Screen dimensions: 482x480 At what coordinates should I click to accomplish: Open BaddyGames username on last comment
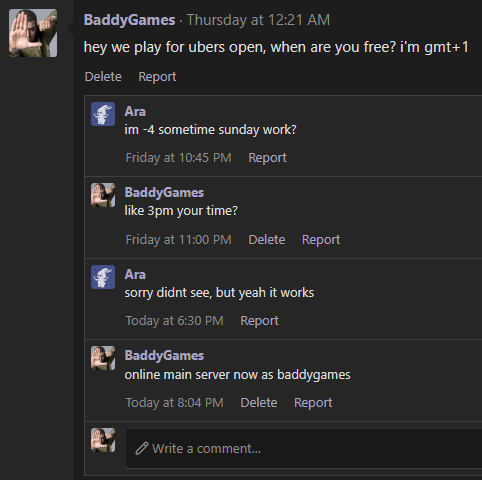tap(164, 356)
